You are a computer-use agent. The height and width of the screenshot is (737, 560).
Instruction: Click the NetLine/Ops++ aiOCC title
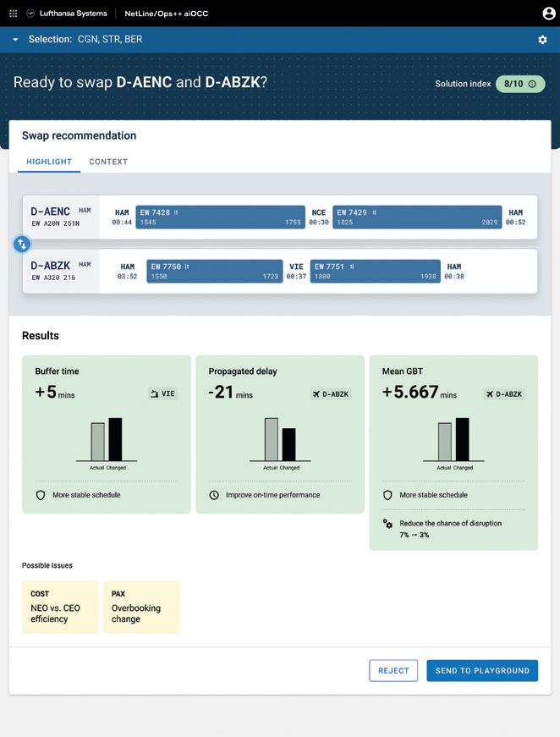167,14
